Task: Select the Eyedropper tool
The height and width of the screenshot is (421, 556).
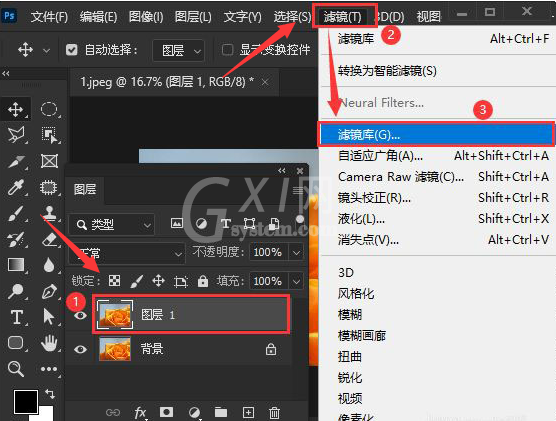Action: point(16,187)
